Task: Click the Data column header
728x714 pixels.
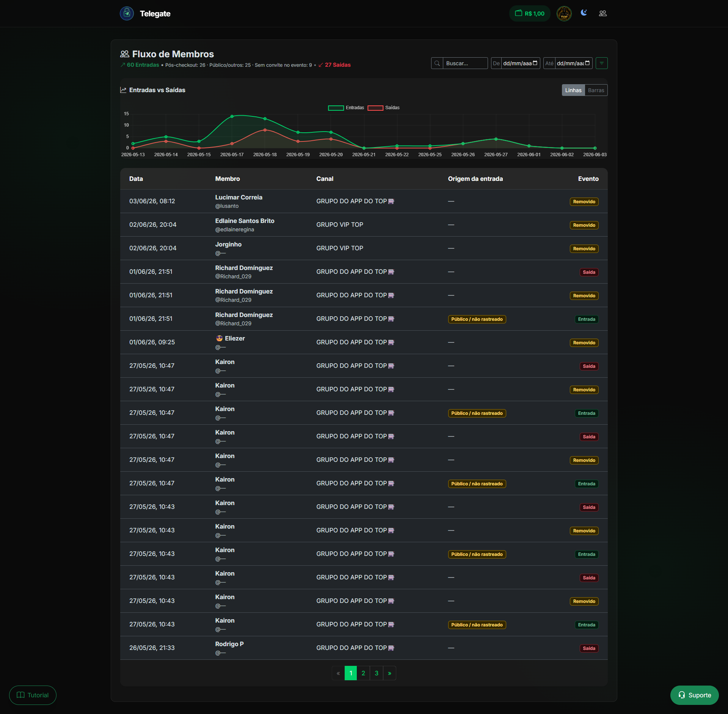Action: click(x=136, y=179)
